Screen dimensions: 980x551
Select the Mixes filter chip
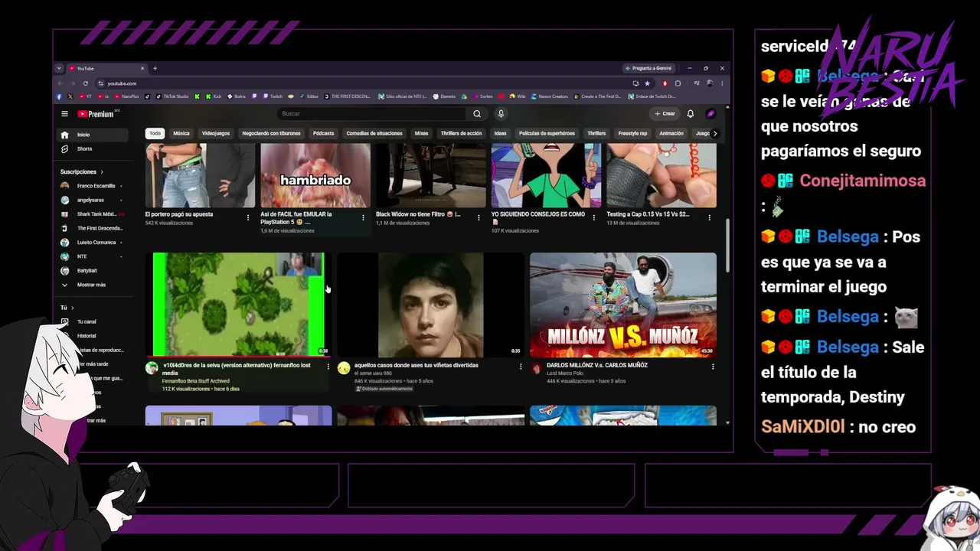[x=422, y=133]
